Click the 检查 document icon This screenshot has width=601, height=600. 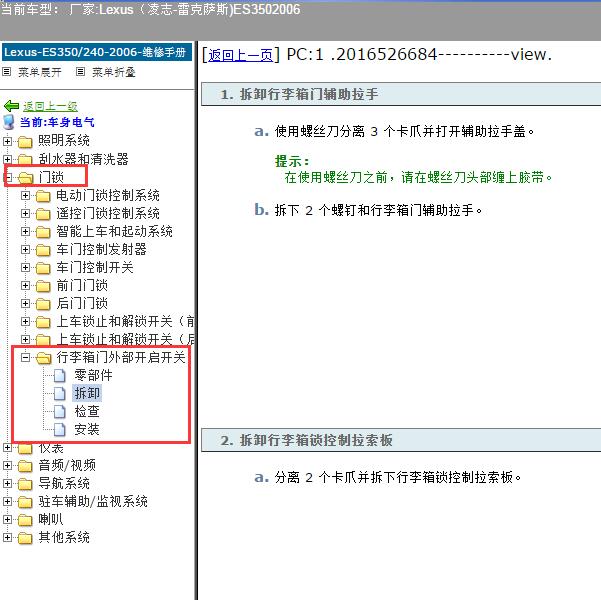tap(59, 412)
